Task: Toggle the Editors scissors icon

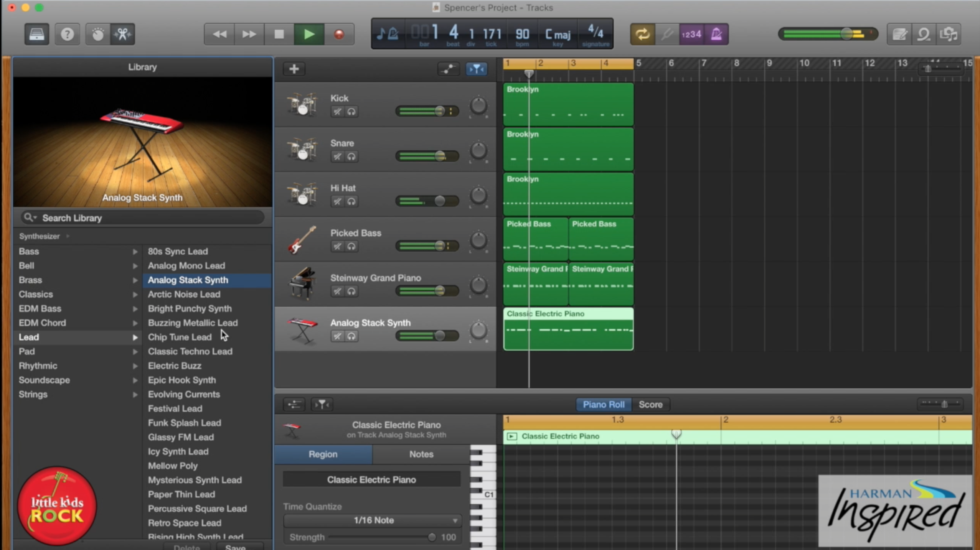Action: click(x=122, y=34)
